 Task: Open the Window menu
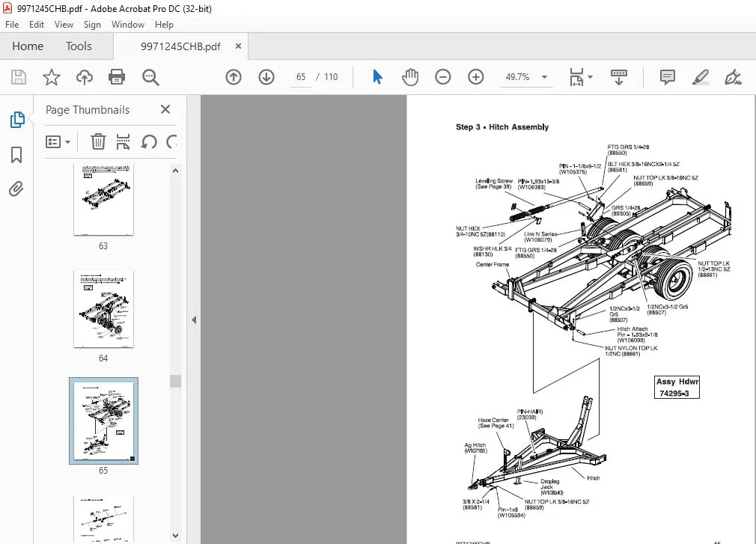(128, 25)
